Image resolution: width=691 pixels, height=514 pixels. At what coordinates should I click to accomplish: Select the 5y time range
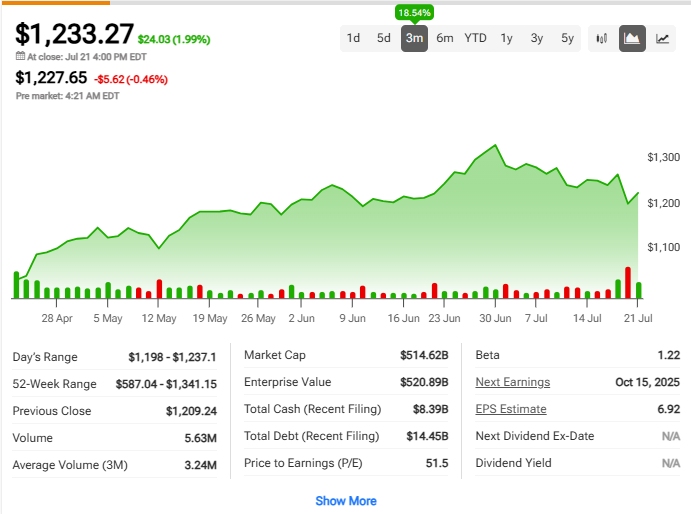tap(567, 38)
